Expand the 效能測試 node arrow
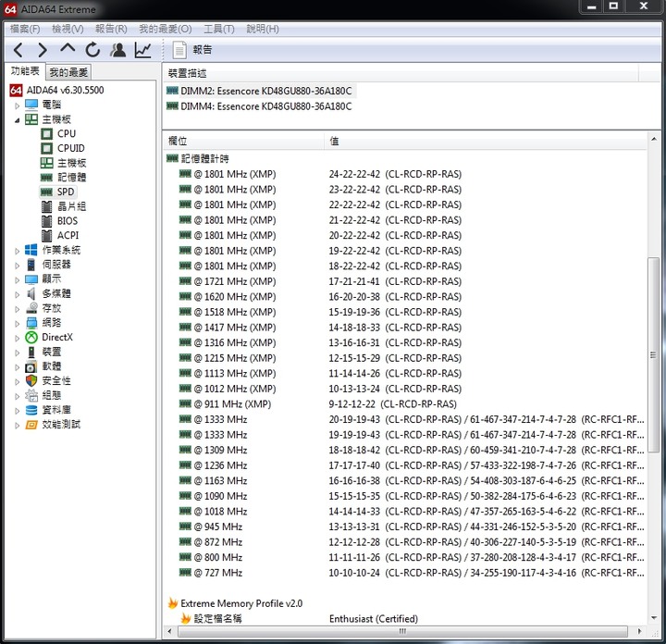This screenshot has height=644, width=666. pyautogui.click(x=17, y=425)
